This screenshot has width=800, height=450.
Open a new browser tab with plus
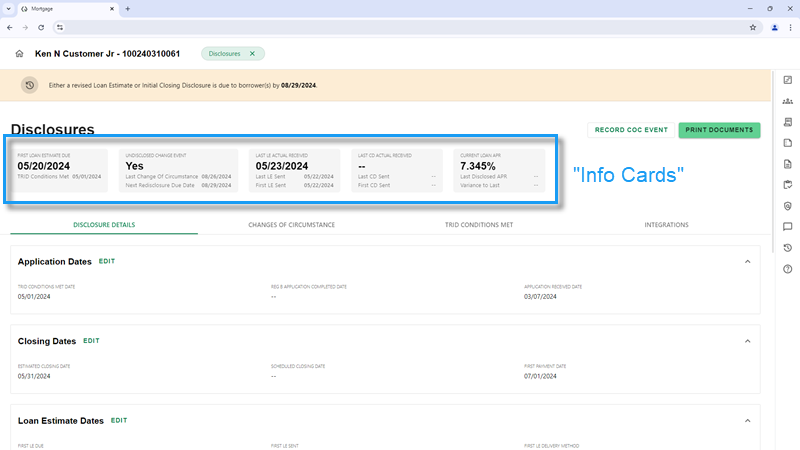point(128,9)
